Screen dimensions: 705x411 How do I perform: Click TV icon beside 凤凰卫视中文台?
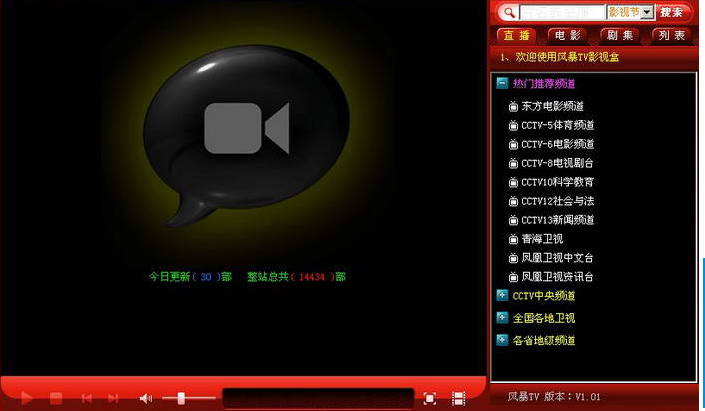point(513,258)
